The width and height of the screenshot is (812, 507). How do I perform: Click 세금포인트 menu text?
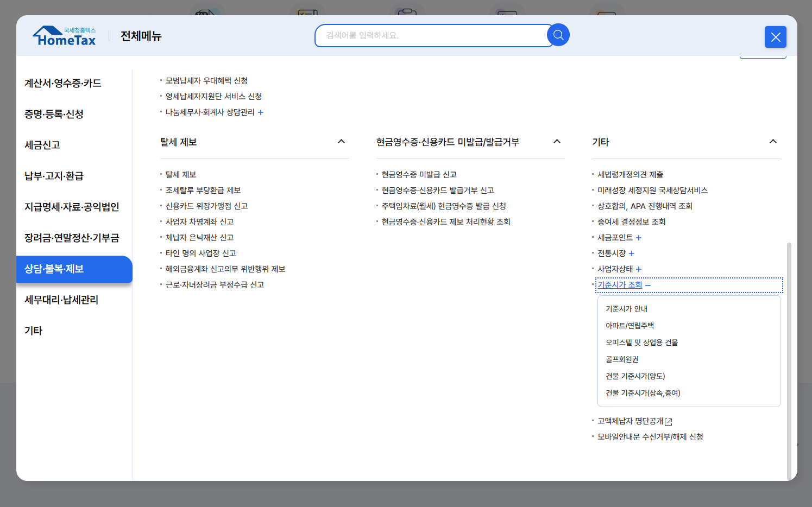[615, 238]
